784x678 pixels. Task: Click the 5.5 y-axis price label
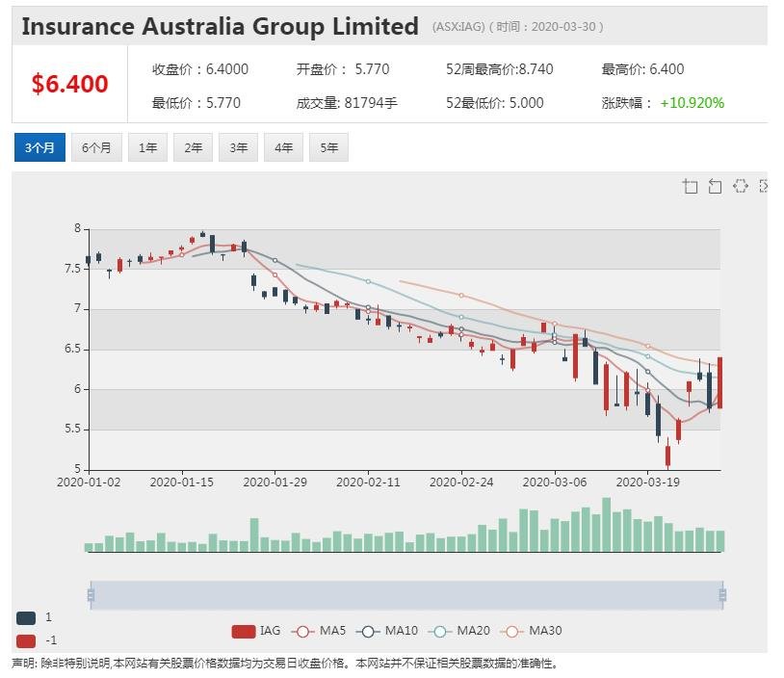tap(72, 429)
